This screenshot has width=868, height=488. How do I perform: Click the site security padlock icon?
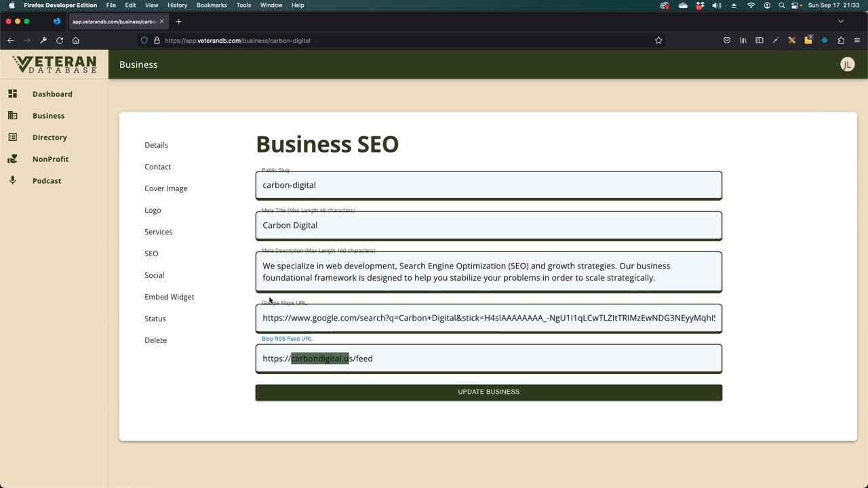pyautogui.click(x=157, y=41)
